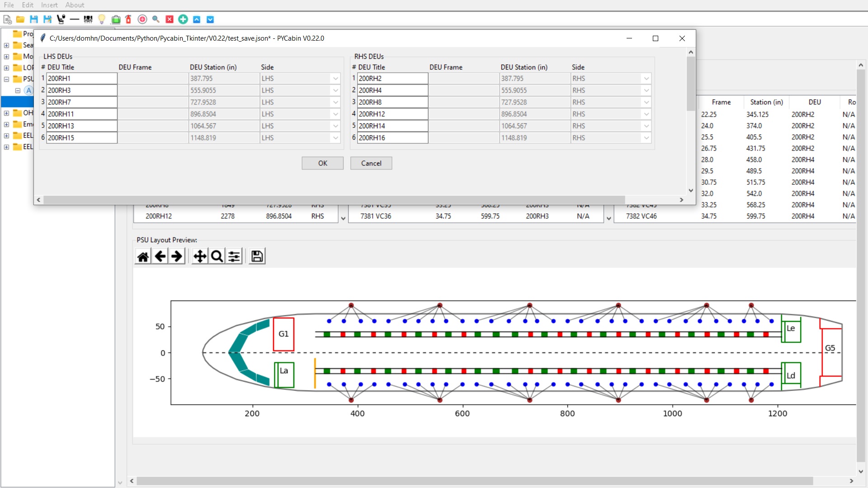Go back to previous plot view

[x=160, y=257]
